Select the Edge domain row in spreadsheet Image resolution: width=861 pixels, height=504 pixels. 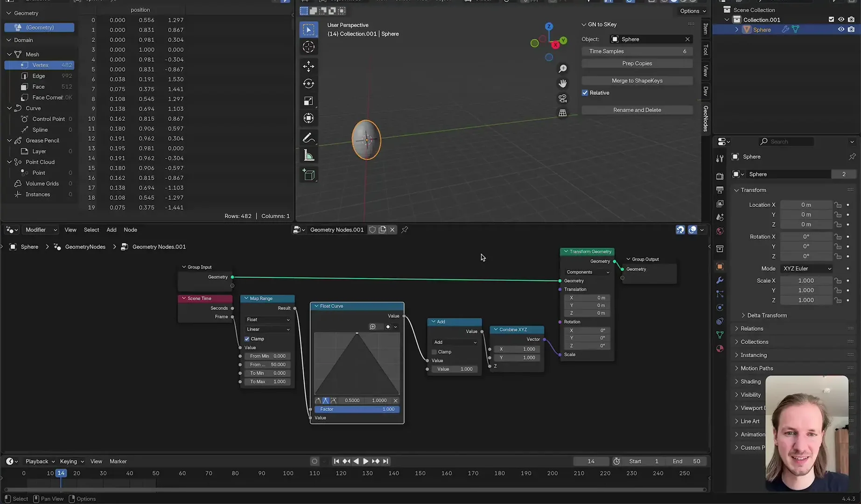[39, 76]
